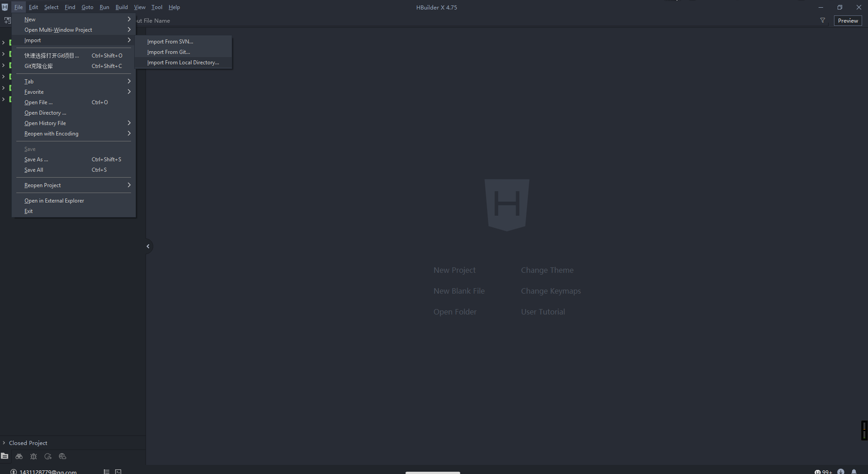The height and width of the screenshot is (474, 868).
Task: Expand Open History File submenu
Action: click(x=73, y=123)
